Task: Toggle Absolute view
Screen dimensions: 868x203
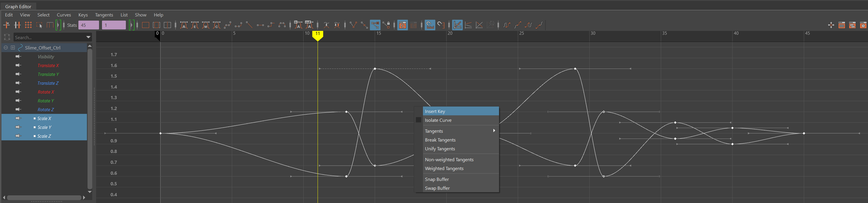Action: [x=458, y=25]
